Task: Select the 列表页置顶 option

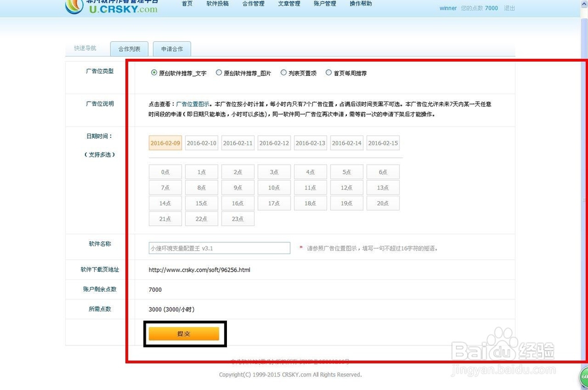Action: click(x=282, y=73)
